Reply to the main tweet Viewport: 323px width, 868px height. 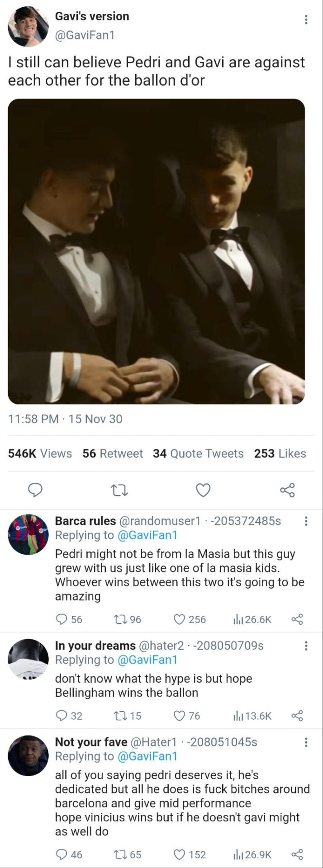click(x=35, y=490)
